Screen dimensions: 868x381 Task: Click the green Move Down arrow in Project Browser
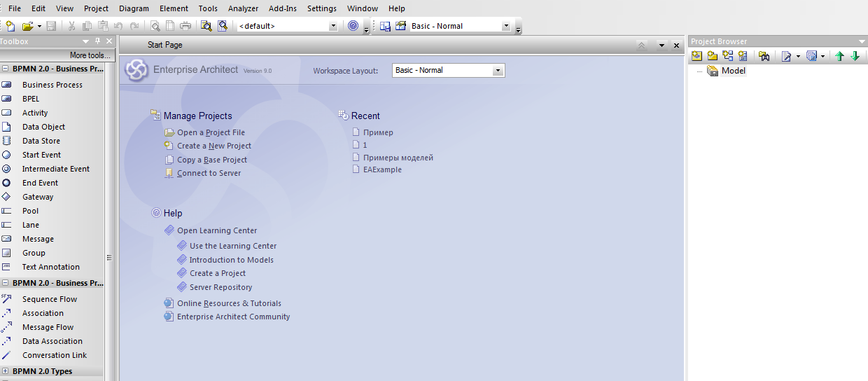pyautogui.click(x=855, y=56)
